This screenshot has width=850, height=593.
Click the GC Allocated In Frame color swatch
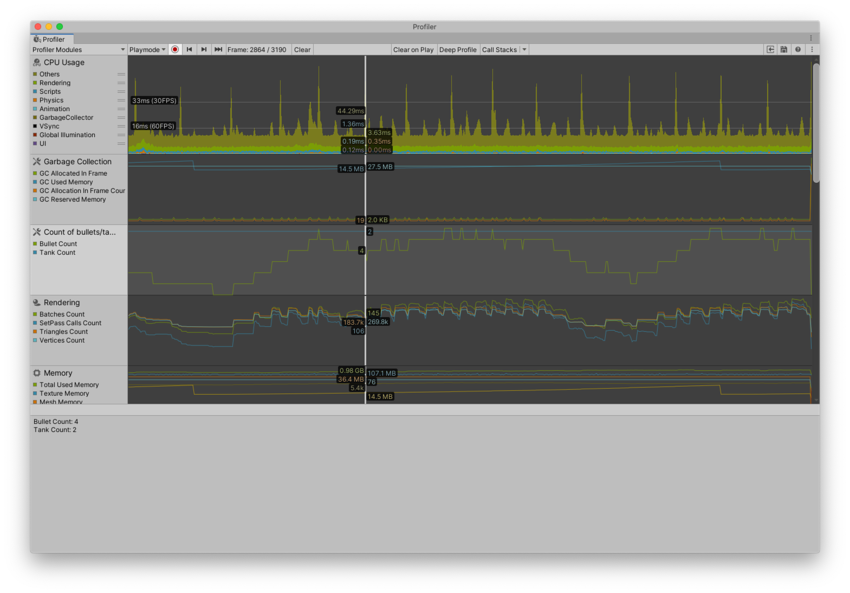click(x=36, y=173)
